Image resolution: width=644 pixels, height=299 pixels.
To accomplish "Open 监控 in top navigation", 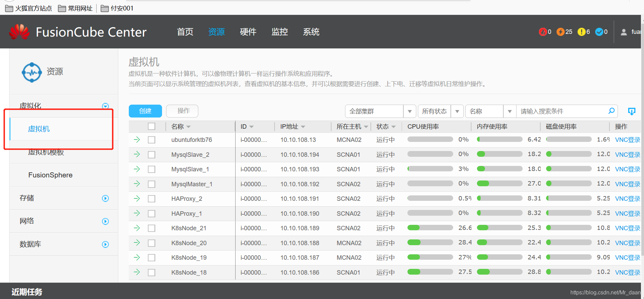I will (280, 32).
